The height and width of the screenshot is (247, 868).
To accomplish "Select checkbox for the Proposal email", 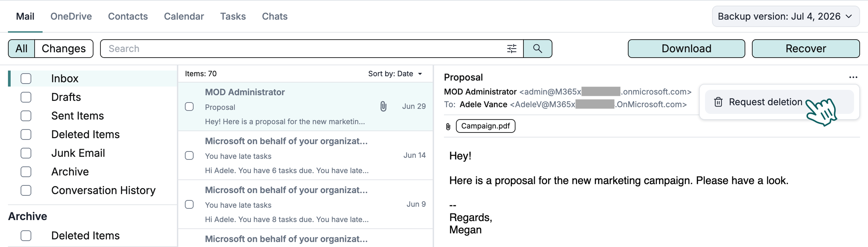I will (x=189, y=107).
